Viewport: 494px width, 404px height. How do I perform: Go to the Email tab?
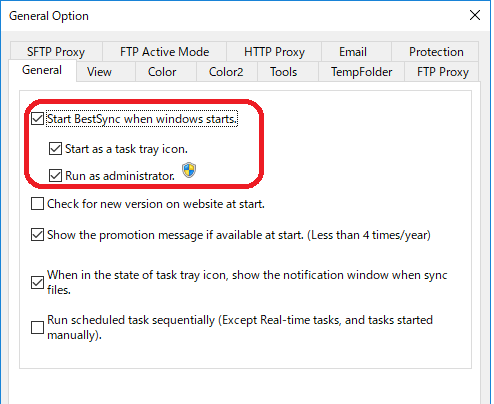353,52
